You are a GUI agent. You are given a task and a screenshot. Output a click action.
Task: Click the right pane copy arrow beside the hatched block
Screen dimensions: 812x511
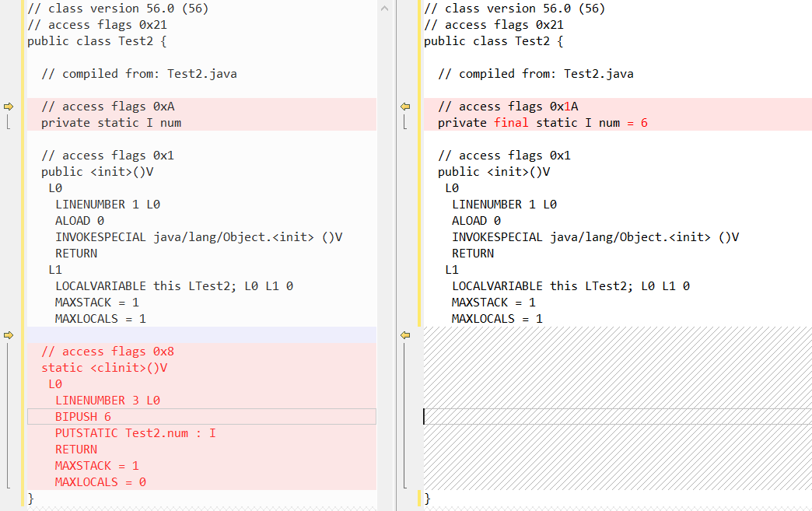(405, 335)
